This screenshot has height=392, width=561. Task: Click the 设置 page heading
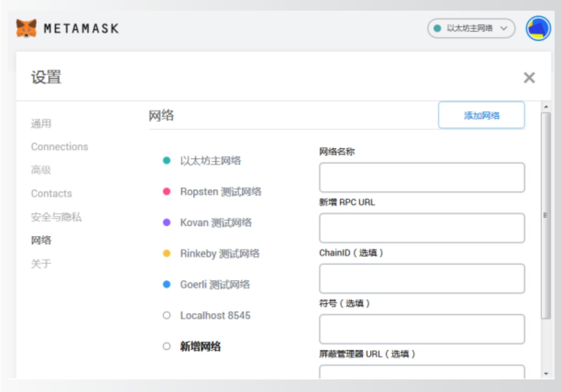[46, 77]
